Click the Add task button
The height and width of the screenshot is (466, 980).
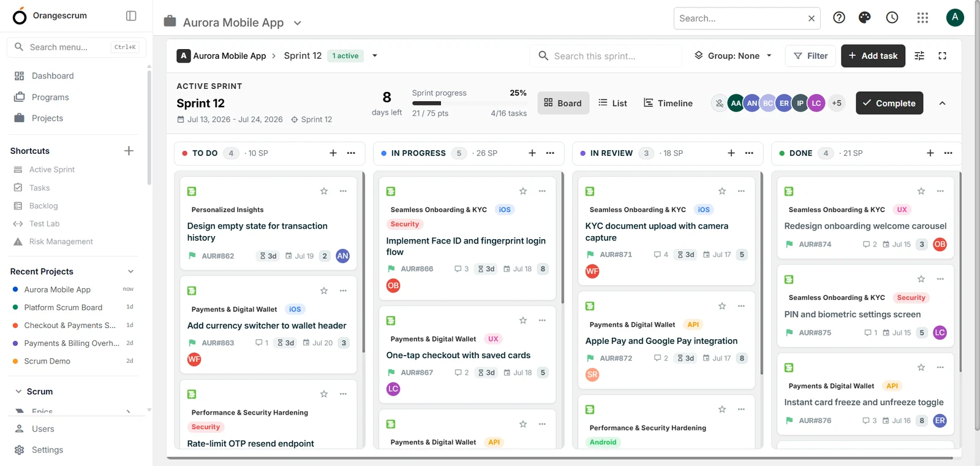(x=873, y=56)
